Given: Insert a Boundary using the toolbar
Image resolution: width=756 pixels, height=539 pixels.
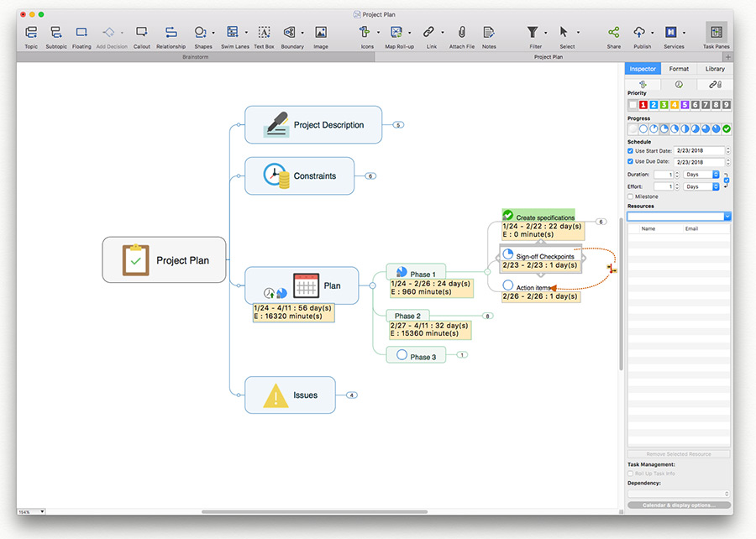Looking at the screenshot, I should 289,32.
